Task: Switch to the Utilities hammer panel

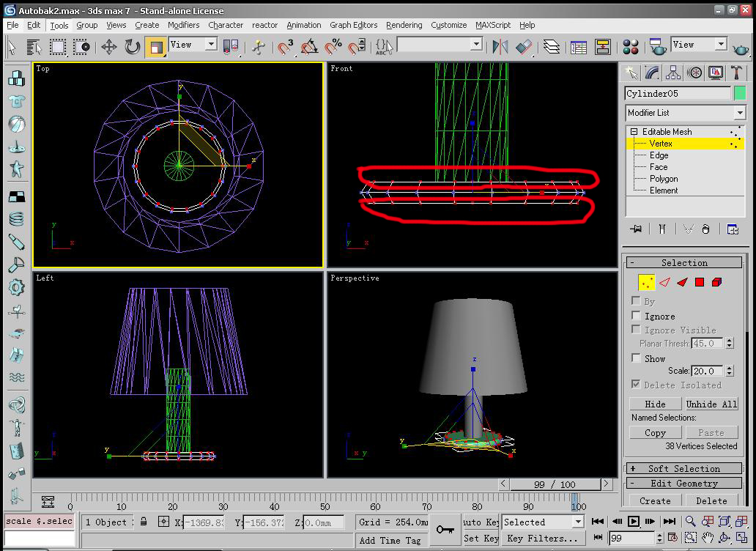Action: coord(736,73)
